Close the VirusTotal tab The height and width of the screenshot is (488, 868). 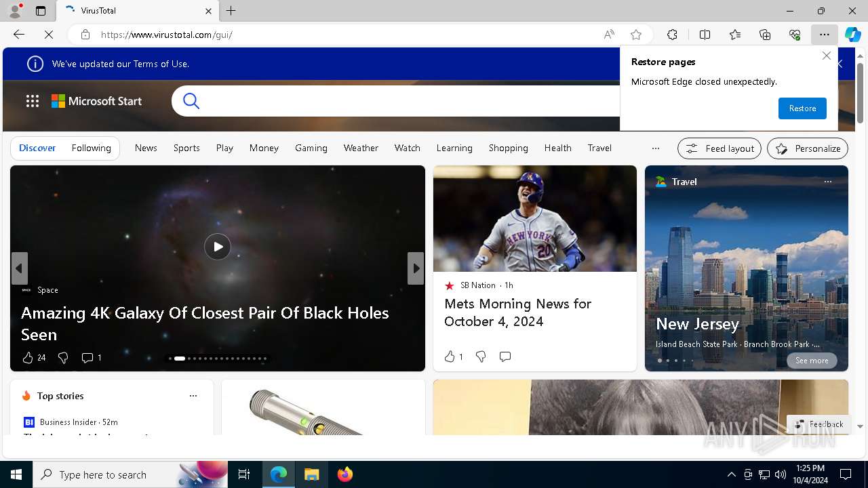click(x=209, y=11)
